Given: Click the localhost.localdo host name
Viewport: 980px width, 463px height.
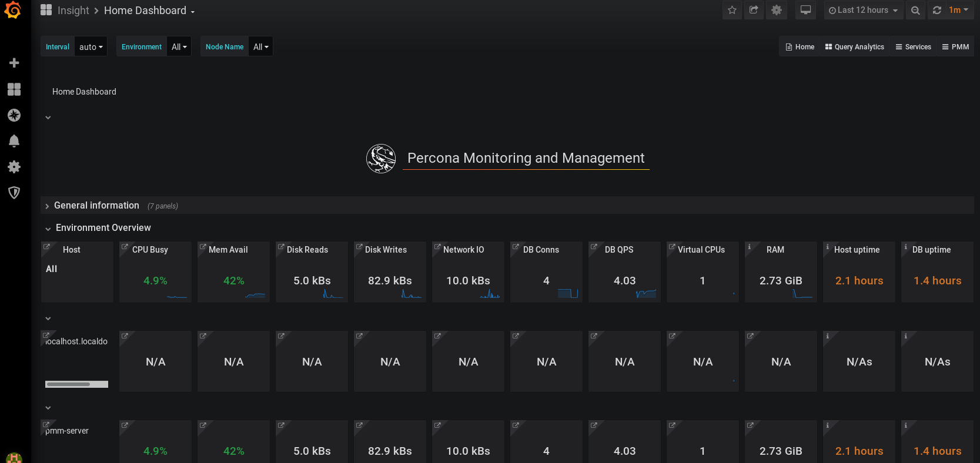Looking at the screenshot, I should pos(76,341).
